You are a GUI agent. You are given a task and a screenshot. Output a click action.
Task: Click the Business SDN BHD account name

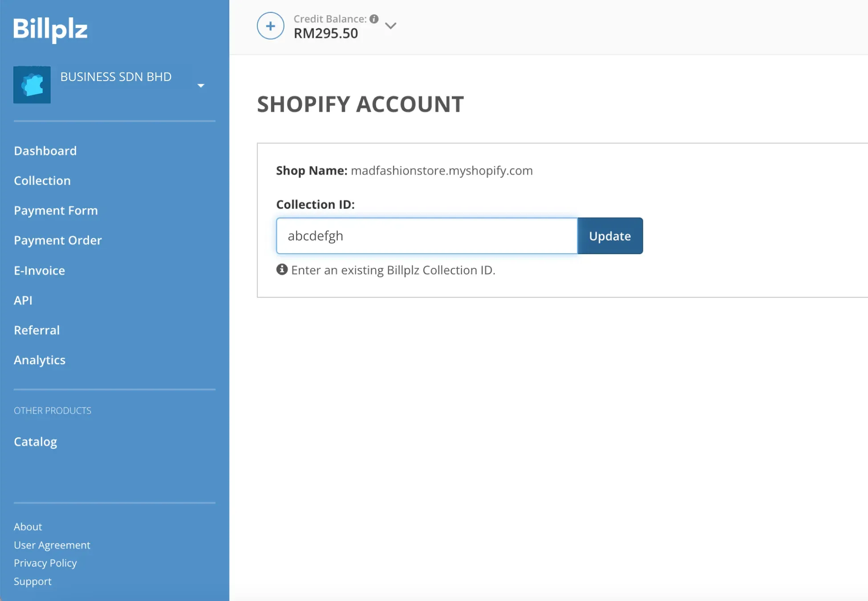[x=116, y=77]
